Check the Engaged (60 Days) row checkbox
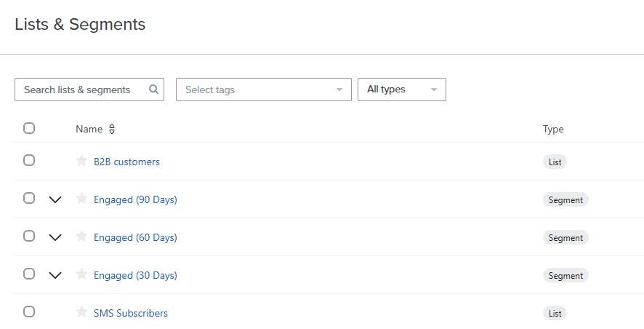 coord(29,236)
